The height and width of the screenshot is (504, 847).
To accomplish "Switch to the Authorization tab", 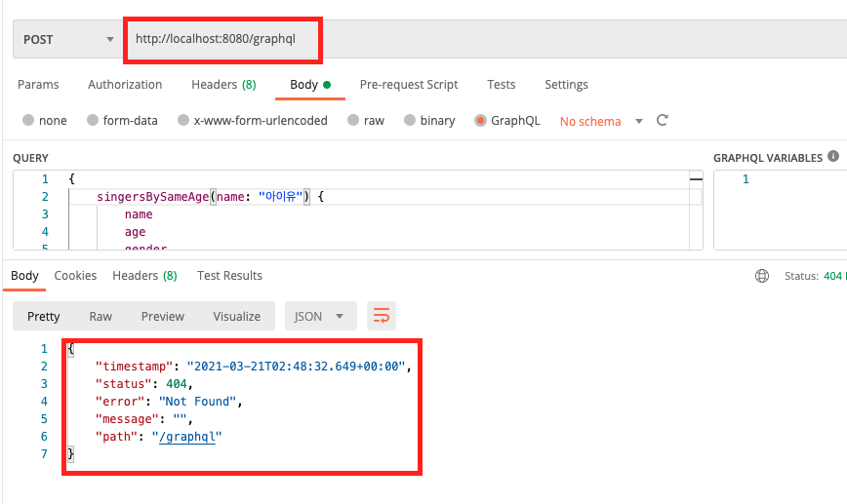I will [125, 85].
